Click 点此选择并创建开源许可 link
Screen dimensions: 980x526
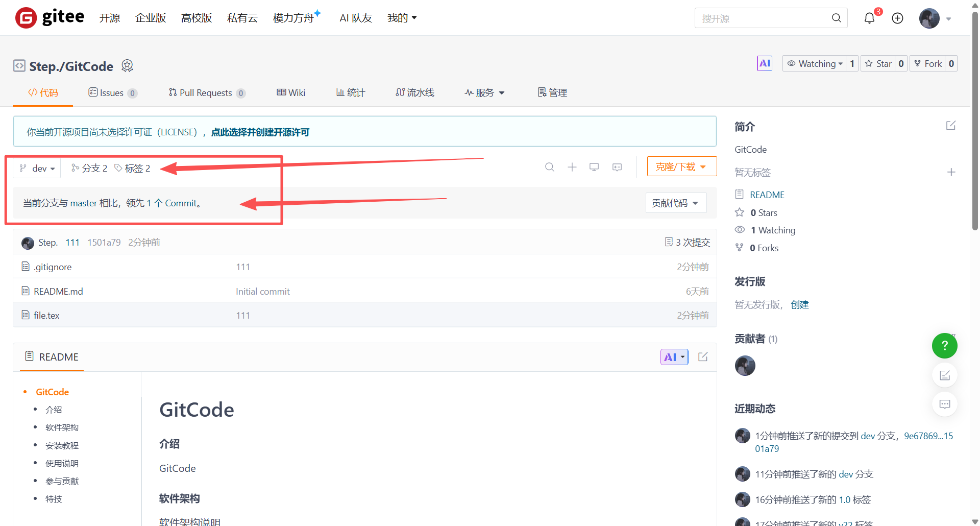click(260, 132)
